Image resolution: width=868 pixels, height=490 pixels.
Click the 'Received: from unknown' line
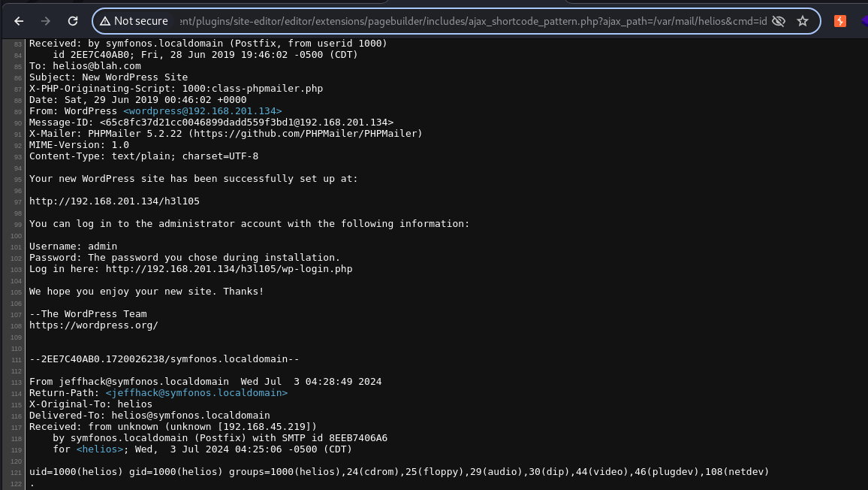point(173,426)
